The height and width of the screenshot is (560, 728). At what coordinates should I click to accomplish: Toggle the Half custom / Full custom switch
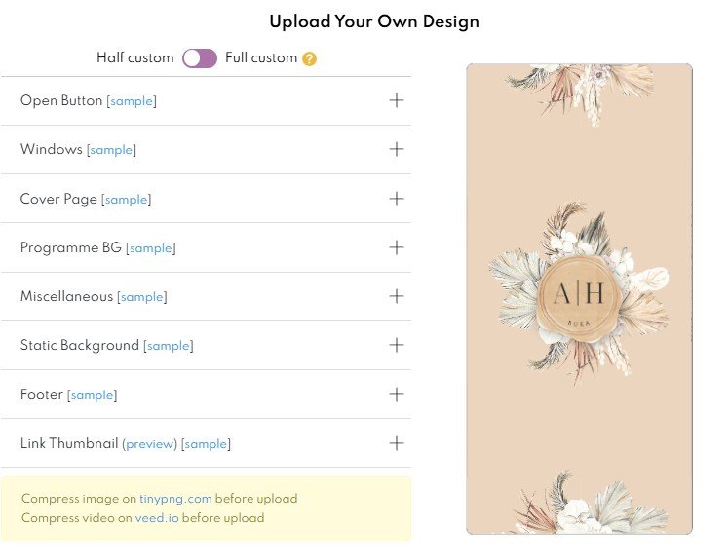point(200,58)
